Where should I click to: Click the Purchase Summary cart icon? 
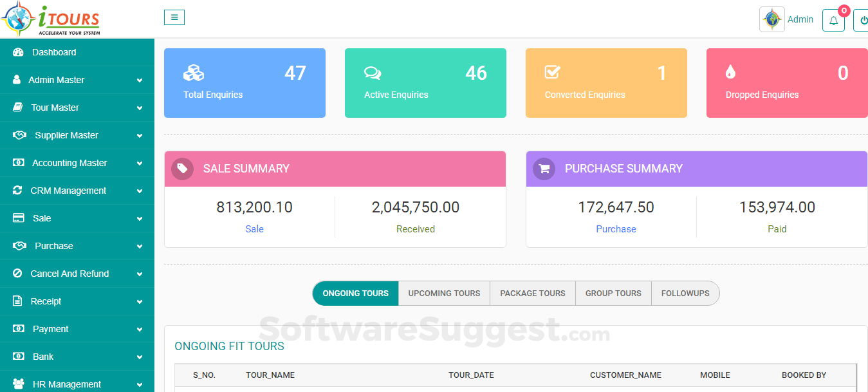coord(544,168)
